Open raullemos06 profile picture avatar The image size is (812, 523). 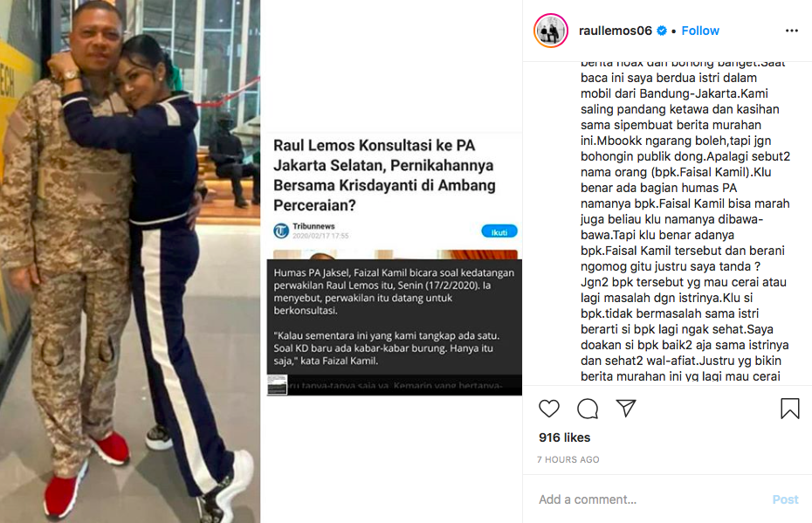tap(550, 31)
